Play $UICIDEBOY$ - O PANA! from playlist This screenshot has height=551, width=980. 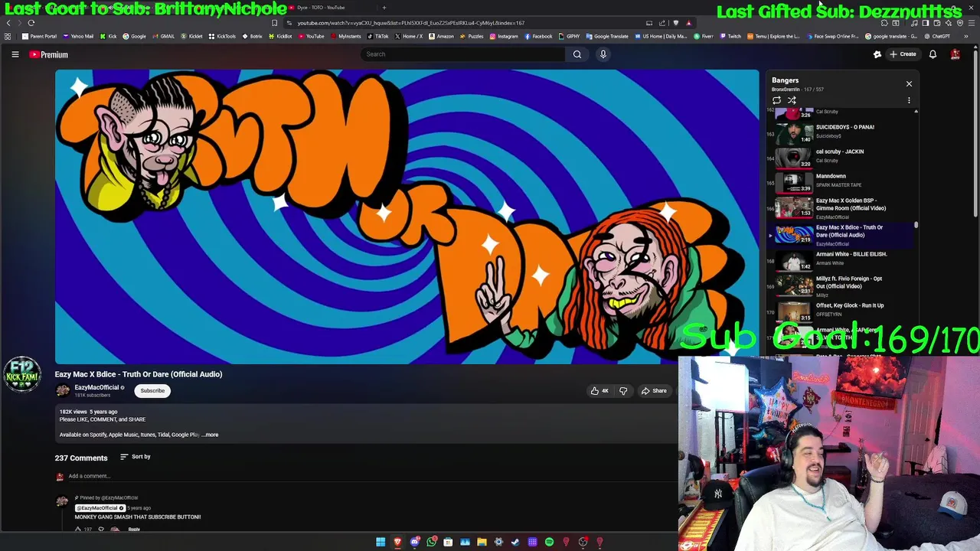coord(842,132)
